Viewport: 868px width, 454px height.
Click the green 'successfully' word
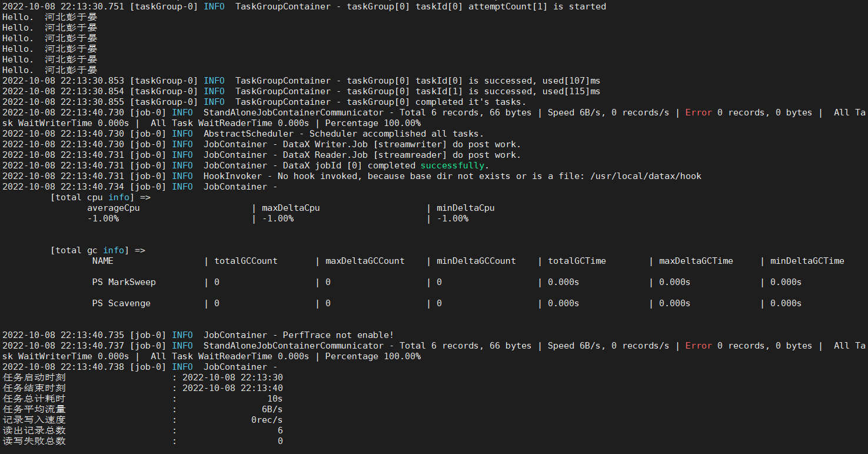click(454, 165)
